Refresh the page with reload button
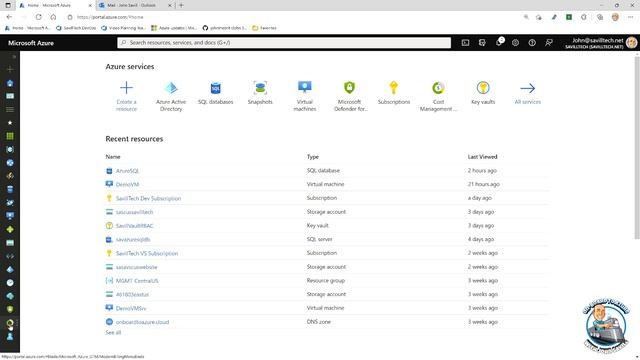Image resolution: width=640 pixels, height=360 pixels. coord(38,17)
